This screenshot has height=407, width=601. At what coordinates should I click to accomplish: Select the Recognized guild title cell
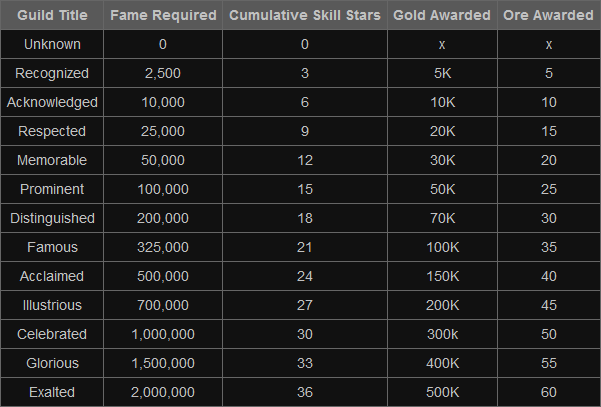pos(52,74)
